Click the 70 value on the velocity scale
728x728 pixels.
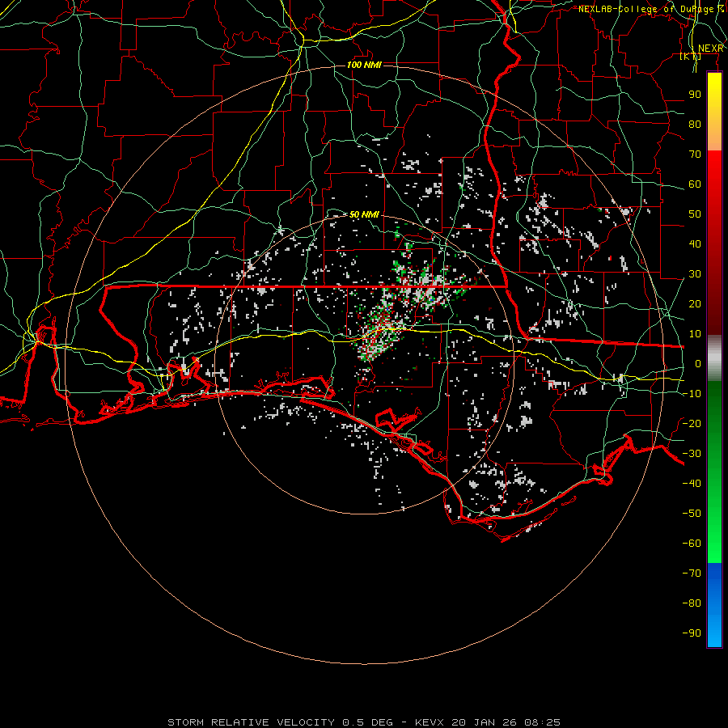tap(695, 154)
